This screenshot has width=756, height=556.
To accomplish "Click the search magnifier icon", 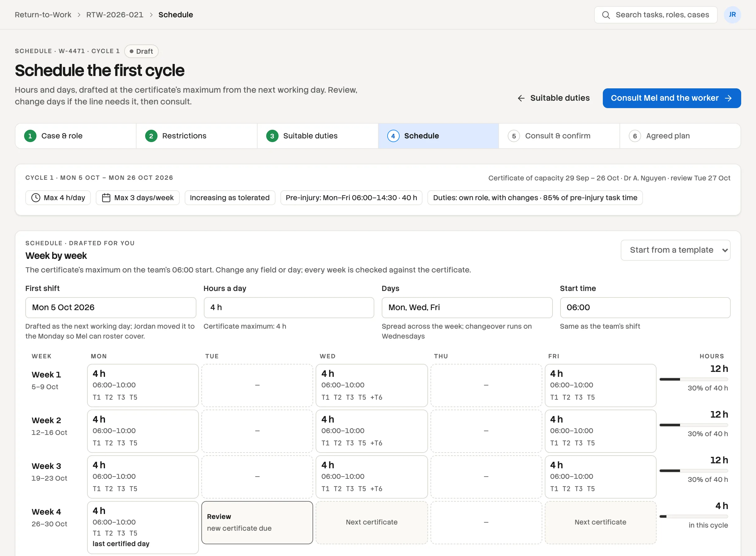I will pos(606,15).
